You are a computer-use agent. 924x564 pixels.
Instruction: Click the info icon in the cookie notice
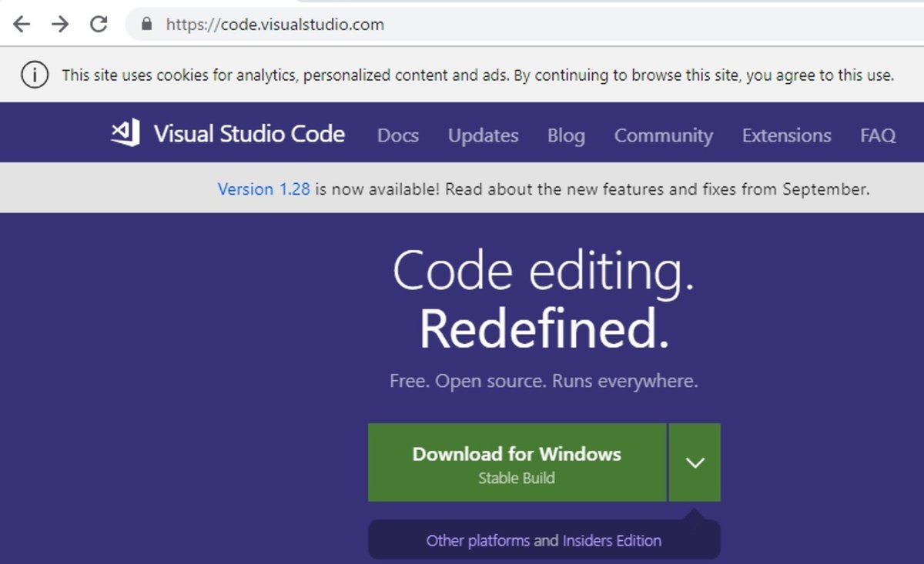[35, 75]
